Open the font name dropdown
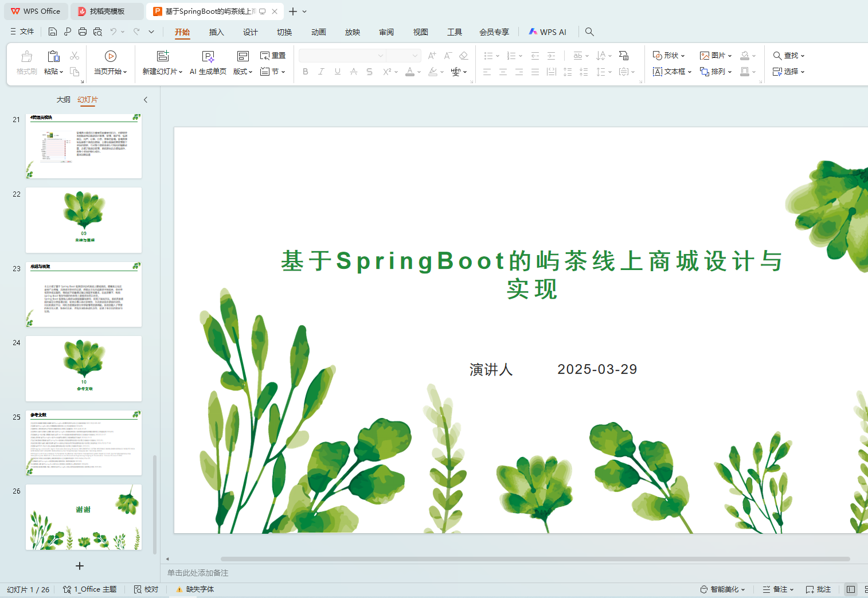The height and width of the screenshot is (598, 868). 381,56
